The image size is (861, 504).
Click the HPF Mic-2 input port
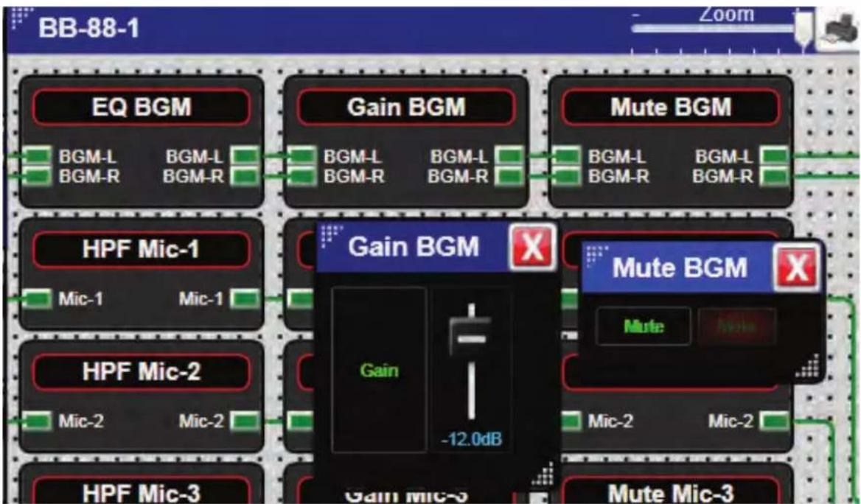[x=38, y=421]
